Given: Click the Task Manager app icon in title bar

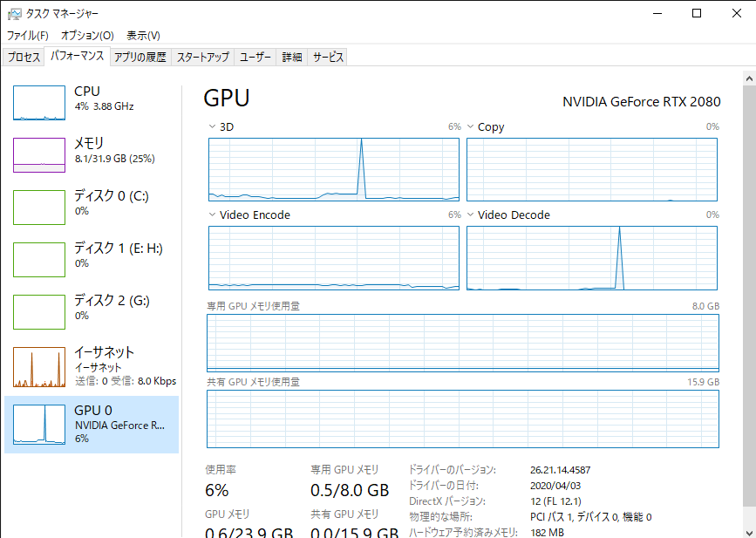Looking at the screenshot, I should click(15, 13).
